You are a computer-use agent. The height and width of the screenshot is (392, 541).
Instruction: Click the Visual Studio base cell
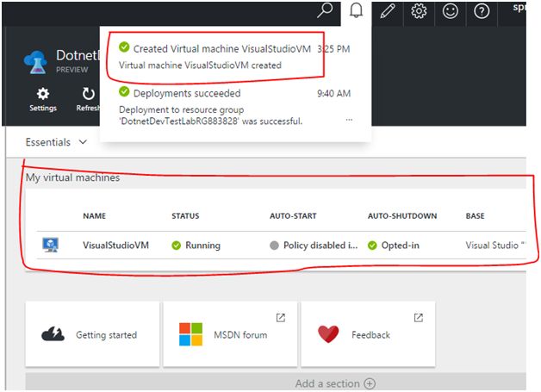pos(495,246)
